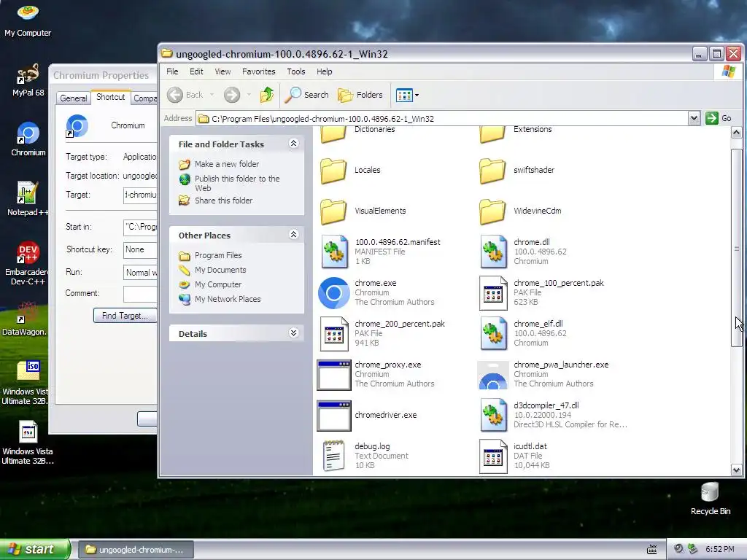Open the Start menu
Image resolution: width=747 pixels, height=560 pixels.
(35, 549)
